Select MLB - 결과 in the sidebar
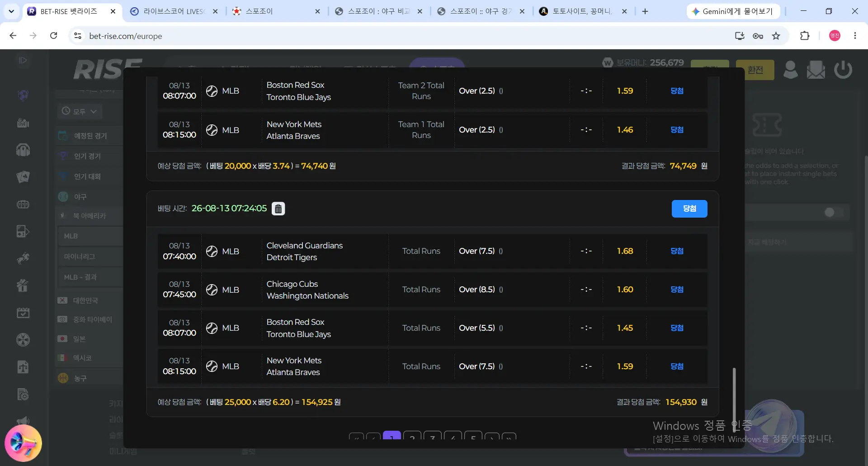 [90, 277]
